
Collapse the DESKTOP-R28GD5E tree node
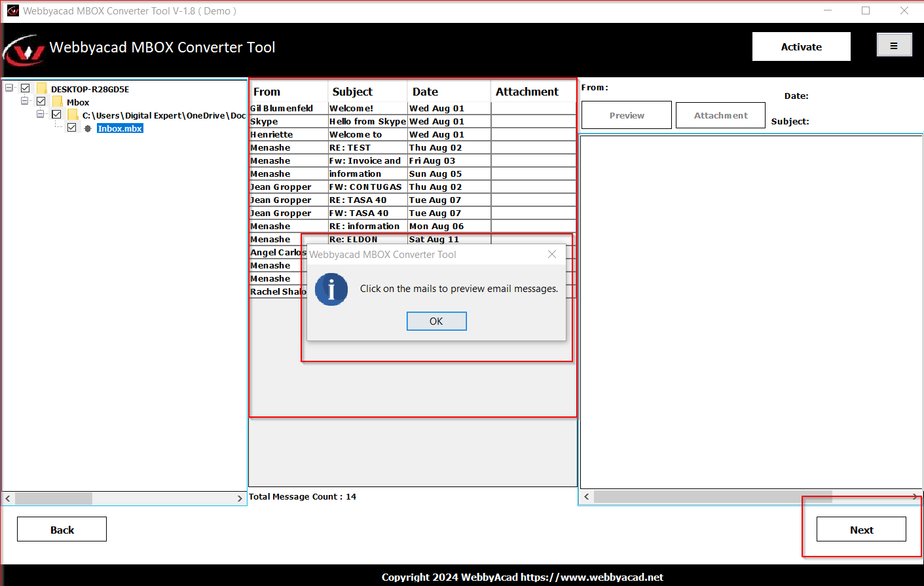tap(9, 88)
